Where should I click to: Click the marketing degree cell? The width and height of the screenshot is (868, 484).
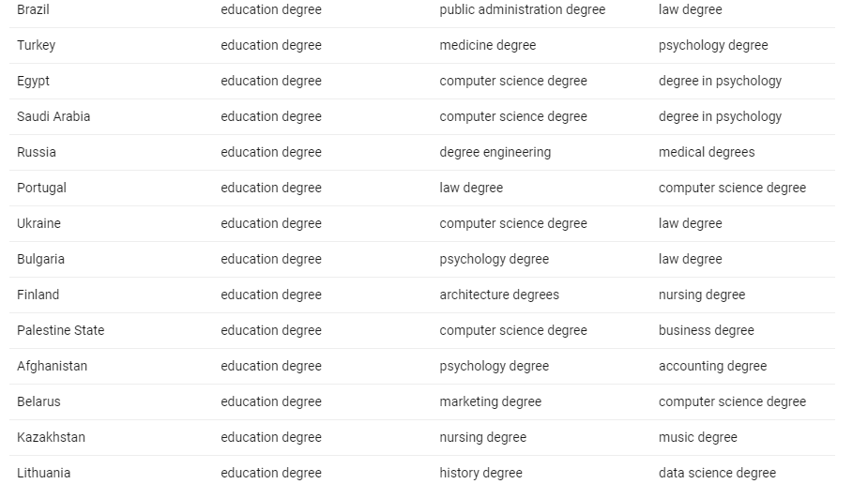point(490,401)
